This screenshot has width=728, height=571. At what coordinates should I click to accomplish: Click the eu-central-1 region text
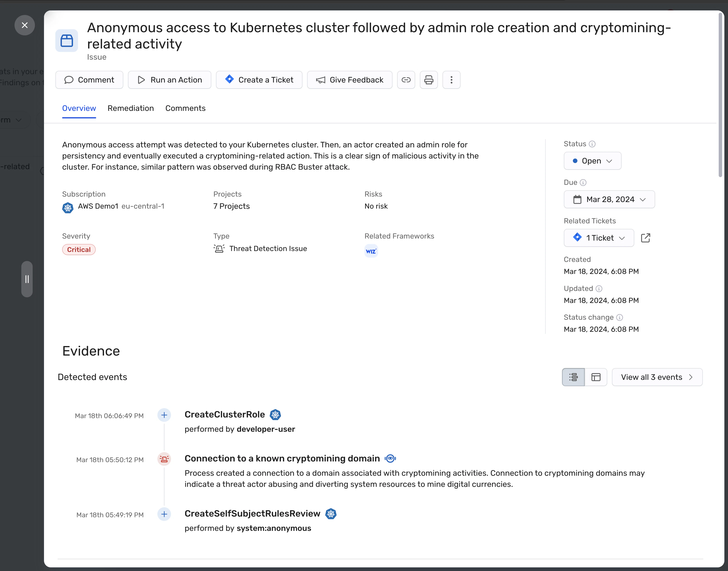tap(143, 206)
